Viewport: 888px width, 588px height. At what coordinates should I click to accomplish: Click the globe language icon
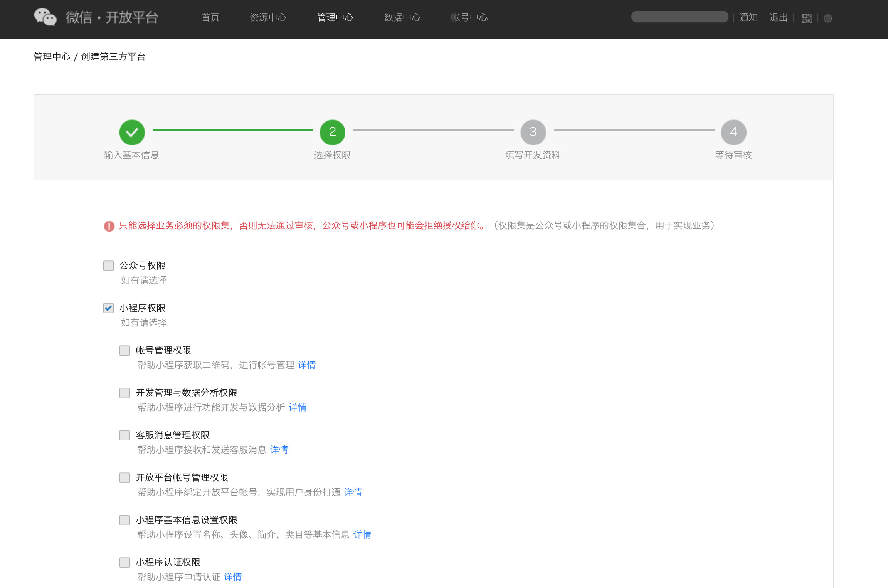tap(827, 18)
